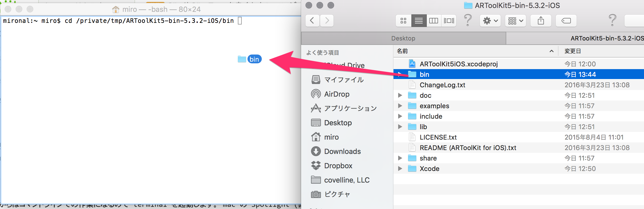
Task: Select the examples folder row
Action: pos(519,106)
